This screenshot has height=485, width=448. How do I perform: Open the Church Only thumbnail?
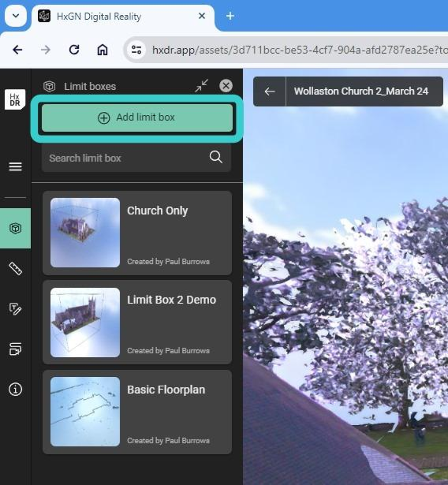pyautogui.click(x=85, y=233)
